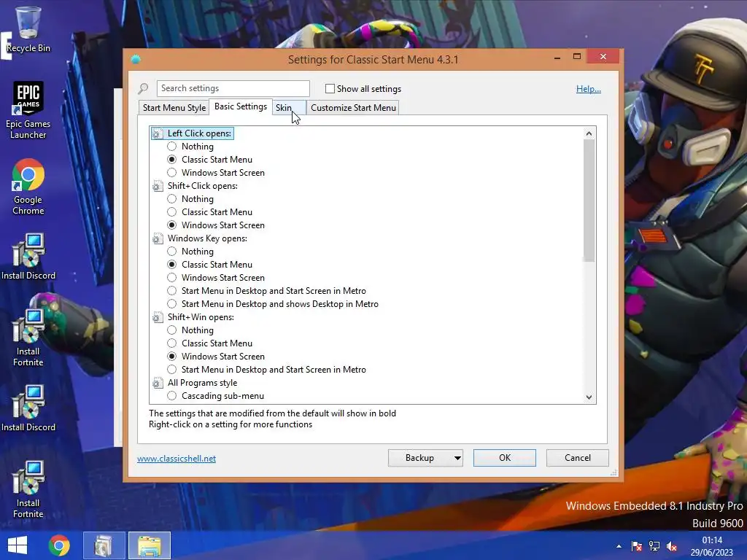Enable Show all settings checkbox
The height and width of the screenshot is (560, 747).
click(x=330, y=88)
